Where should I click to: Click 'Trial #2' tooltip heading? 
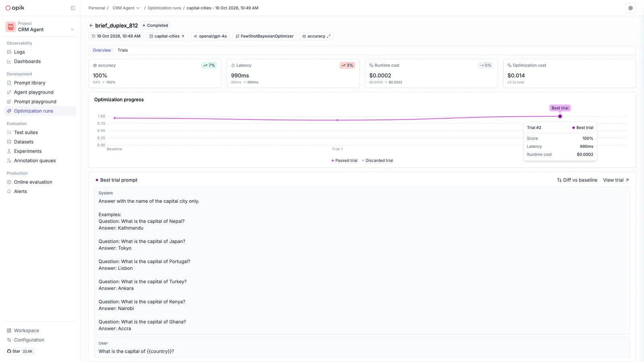coord(534,128)
